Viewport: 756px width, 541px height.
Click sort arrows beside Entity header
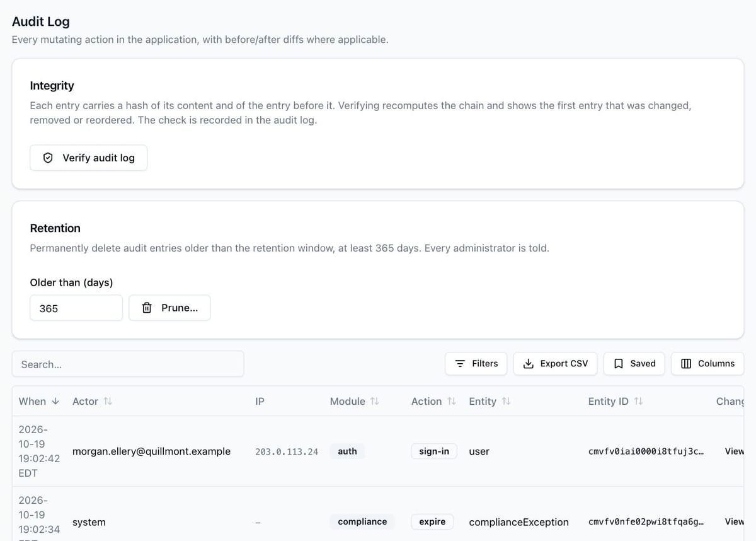click(x=506, y=401)
